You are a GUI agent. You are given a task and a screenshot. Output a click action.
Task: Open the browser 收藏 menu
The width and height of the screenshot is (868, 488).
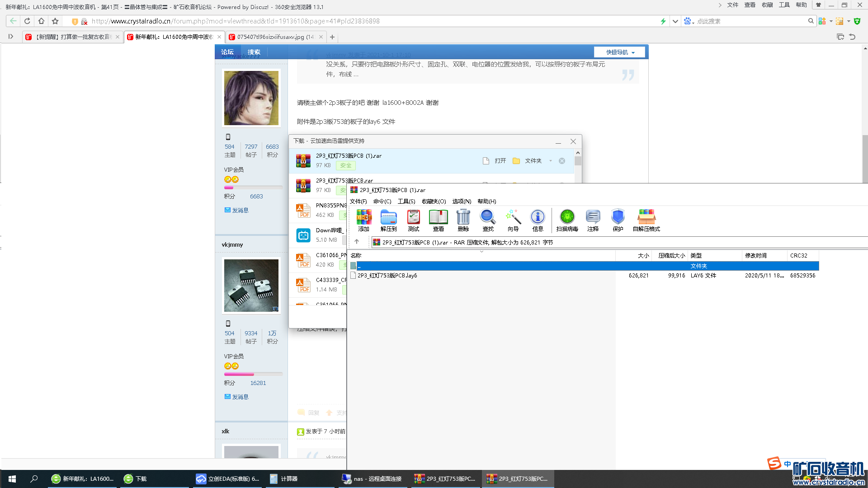pyautogui.click(x=767, y=5)
